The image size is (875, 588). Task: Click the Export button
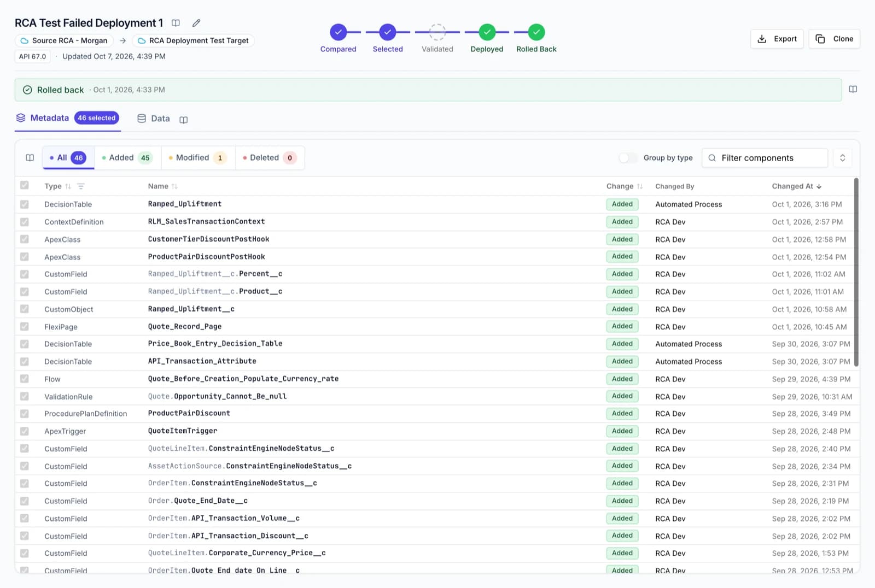click(x=777, y=39)
